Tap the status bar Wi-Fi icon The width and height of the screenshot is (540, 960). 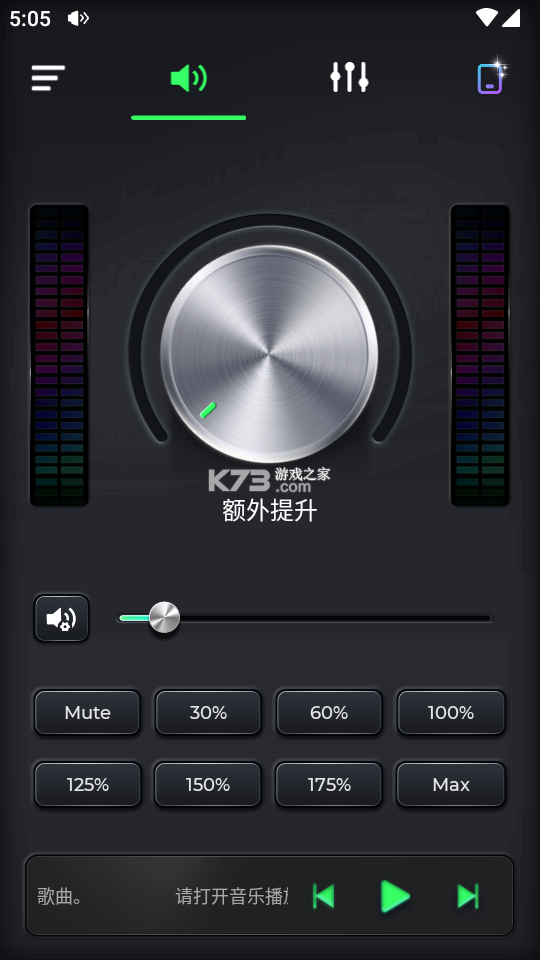[487, 18]
